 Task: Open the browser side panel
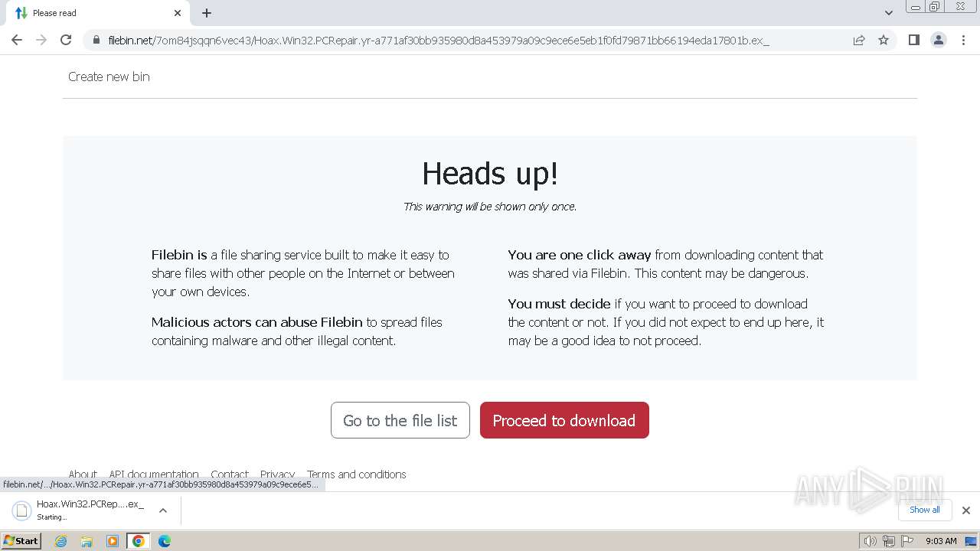913,40
